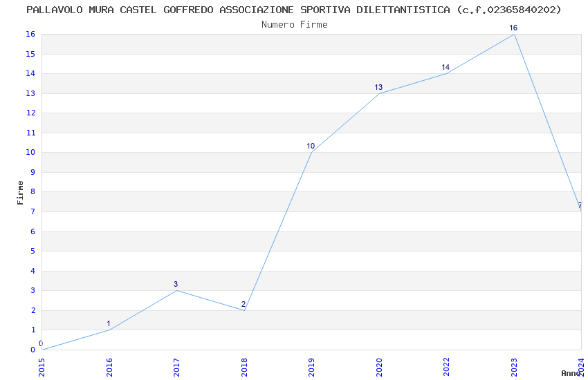Click y-axis tick label 8

coord(33,191)
